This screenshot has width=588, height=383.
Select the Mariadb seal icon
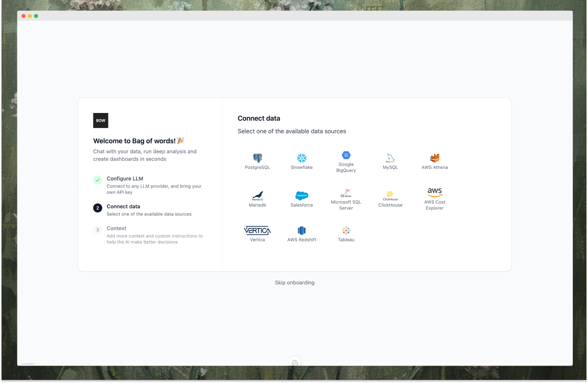tap(258, 196)
